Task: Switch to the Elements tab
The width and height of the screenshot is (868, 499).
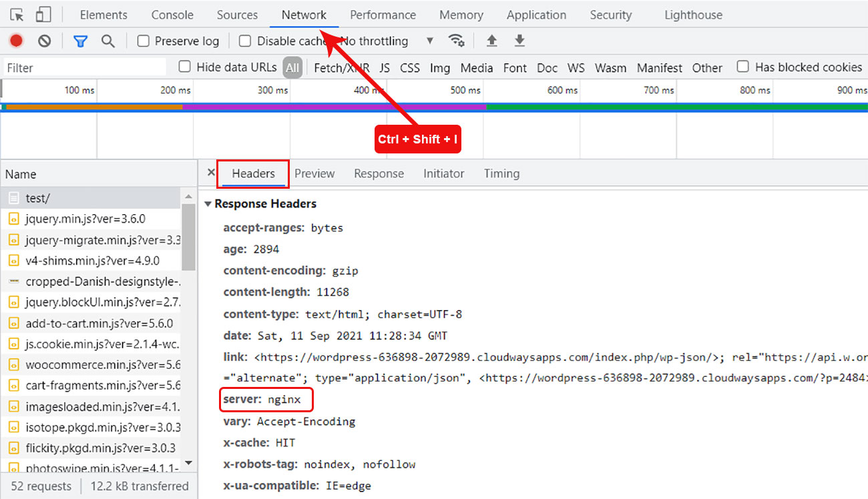Action: [103, 15]
